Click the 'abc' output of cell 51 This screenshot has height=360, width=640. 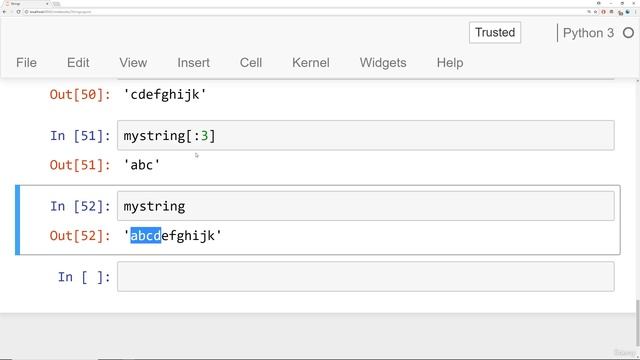click(142, 165)
